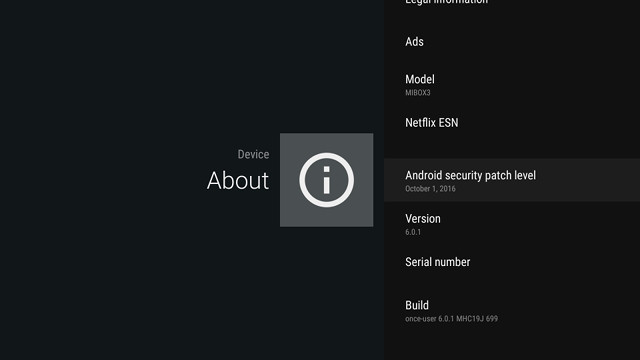Open the Build information entry
Viewport: 640px width, 360px height.
pos(512,311)
